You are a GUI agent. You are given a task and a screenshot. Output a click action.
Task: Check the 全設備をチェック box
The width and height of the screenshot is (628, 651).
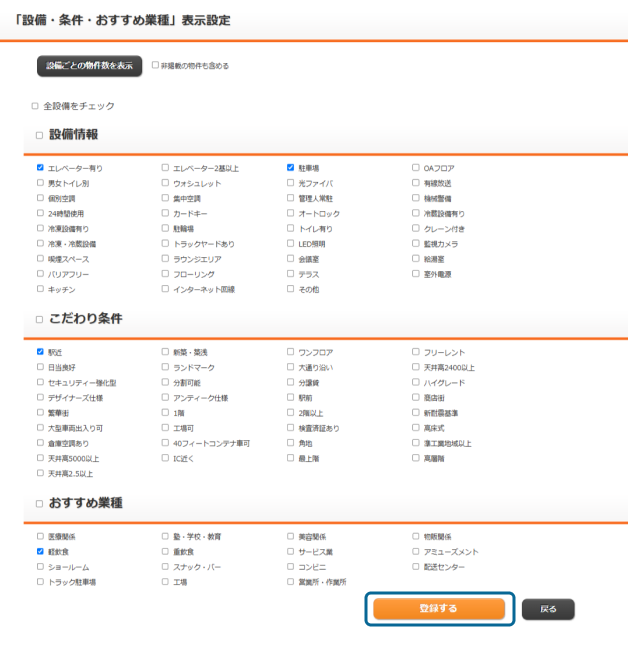coord(35,106)
